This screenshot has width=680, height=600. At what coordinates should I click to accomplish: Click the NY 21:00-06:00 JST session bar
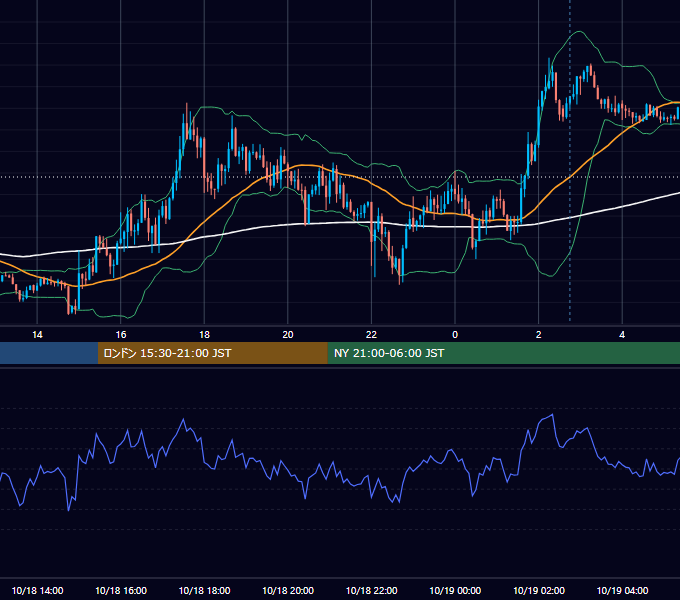pos(503,353)
